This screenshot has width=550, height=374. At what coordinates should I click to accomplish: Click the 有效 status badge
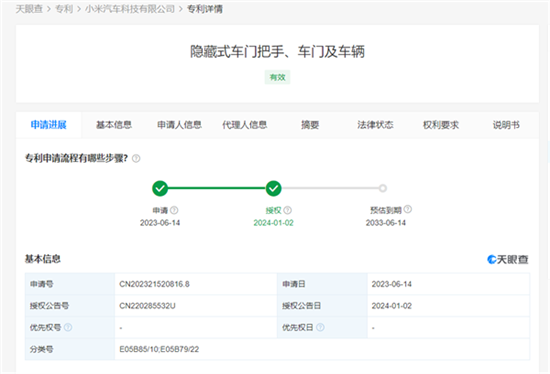pyautogui.click(x=277, y=77)
